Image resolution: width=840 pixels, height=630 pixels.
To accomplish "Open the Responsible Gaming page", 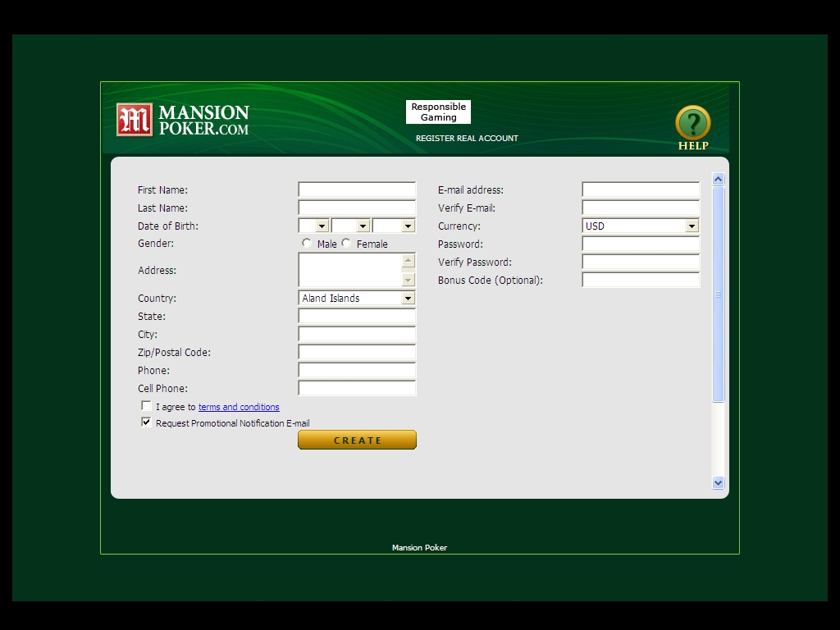I will point(438,112).
